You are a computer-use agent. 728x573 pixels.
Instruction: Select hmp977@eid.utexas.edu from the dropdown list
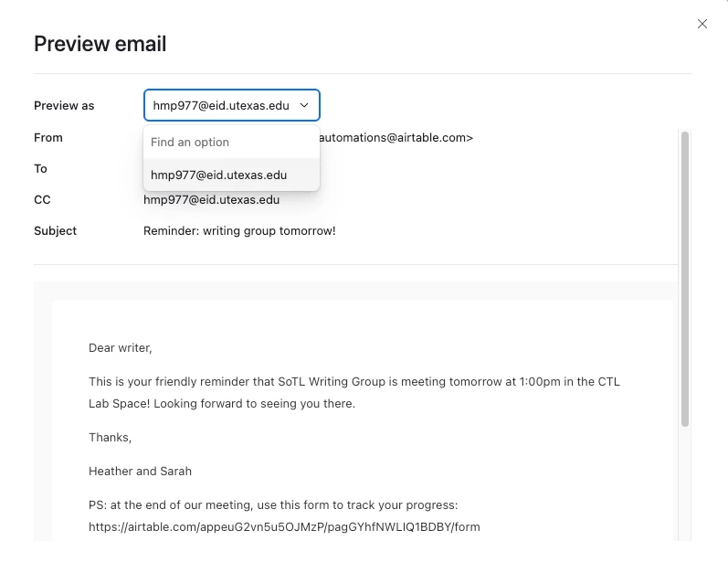coord(232,175)
